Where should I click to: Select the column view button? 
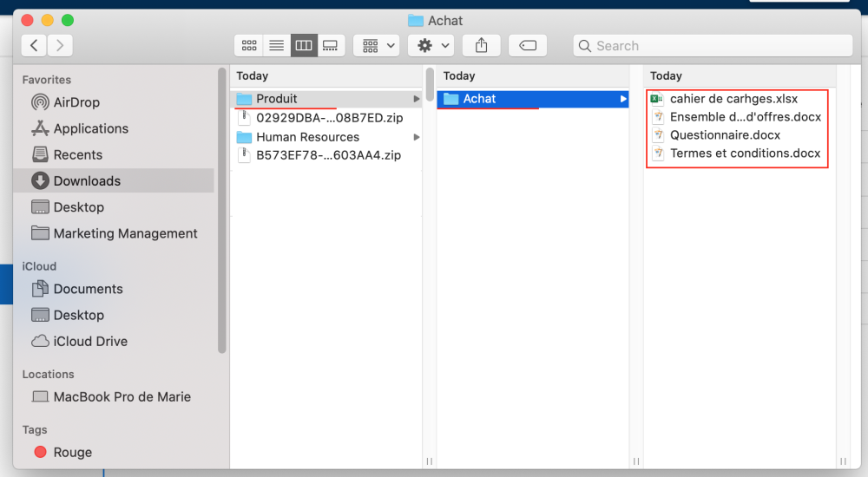tap(304, 45)
